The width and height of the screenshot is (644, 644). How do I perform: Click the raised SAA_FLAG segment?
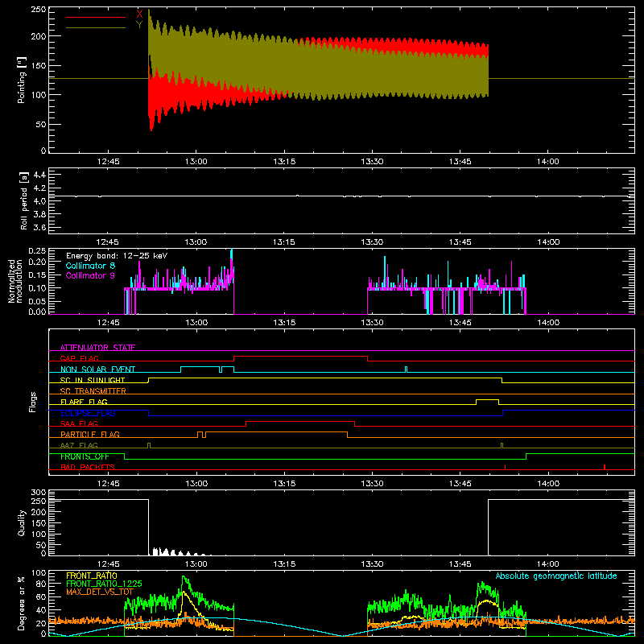pos(300,421)
